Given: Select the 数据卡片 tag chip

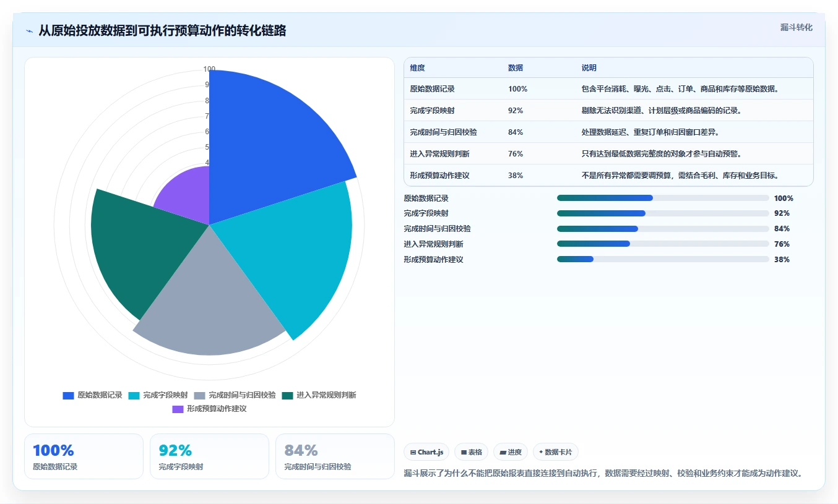Looking at the screenshot, I should click(556, 452).
